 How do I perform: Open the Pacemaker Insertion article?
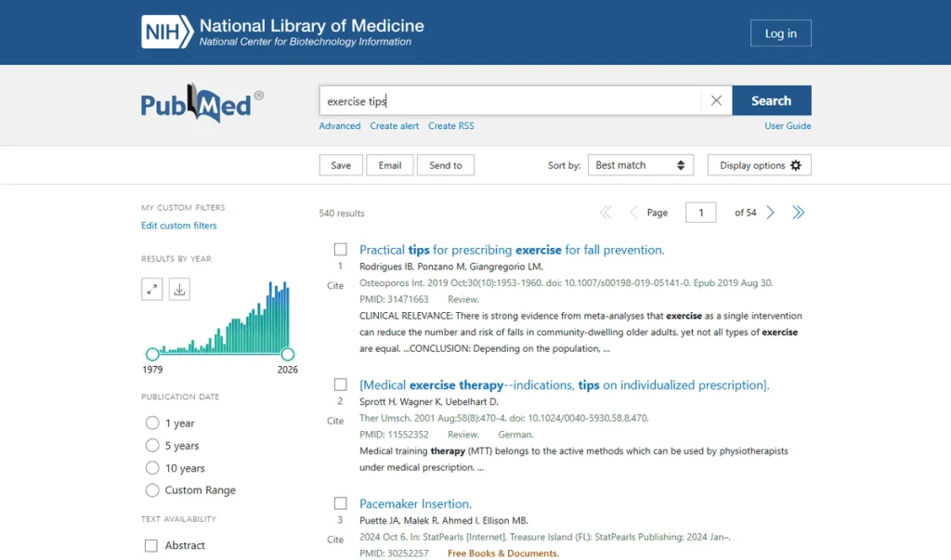pyautogui.click(x=415, y=503)
